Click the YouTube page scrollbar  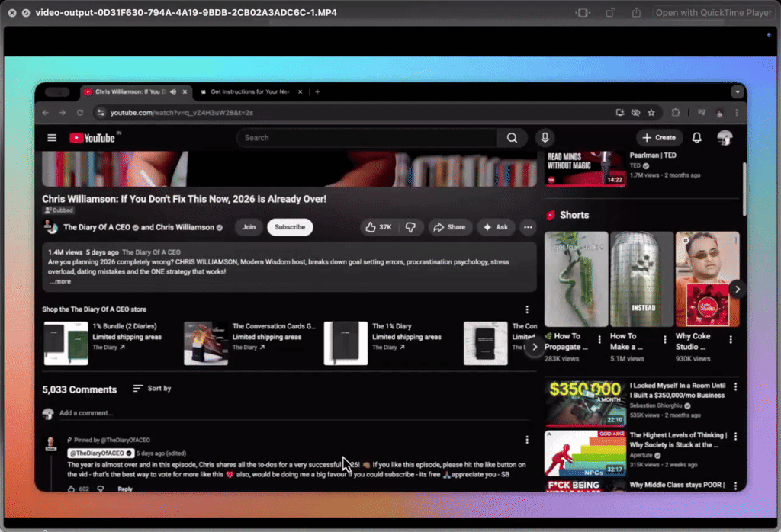(744, 189)
